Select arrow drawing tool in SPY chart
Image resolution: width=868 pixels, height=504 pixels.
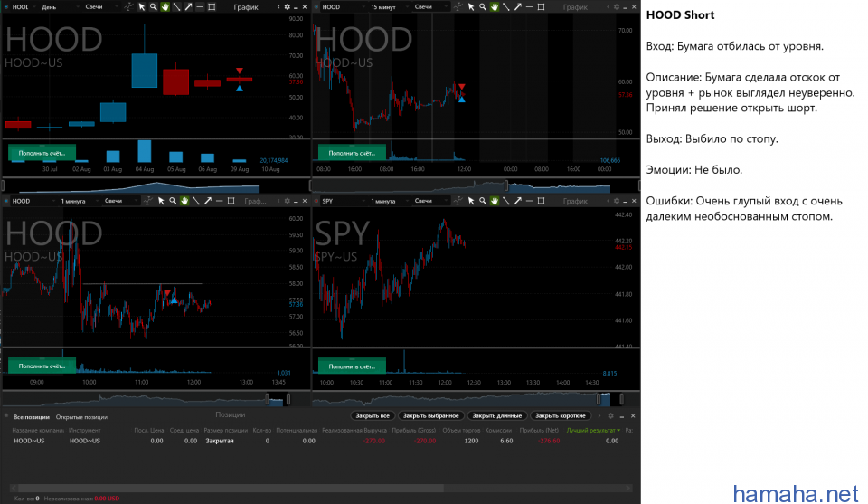tap(517, 201)
